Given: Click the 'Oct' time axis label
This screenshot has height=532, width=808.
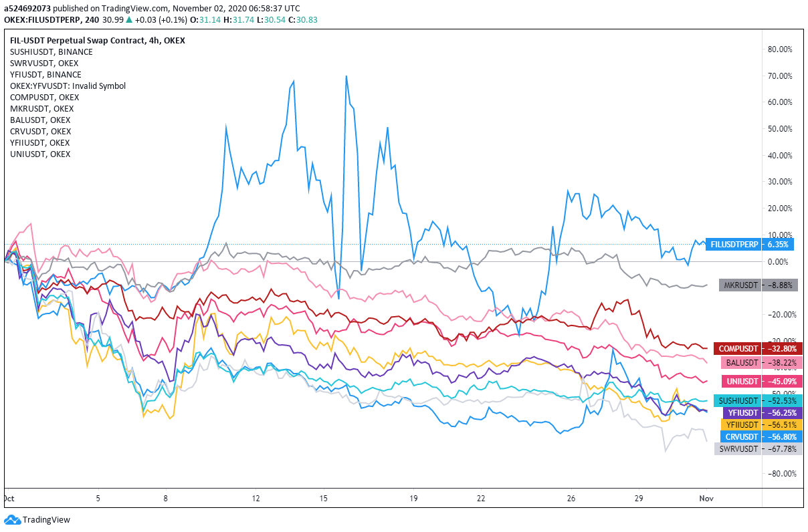Looking at the screenshot, I should click(x=9, y=499).
